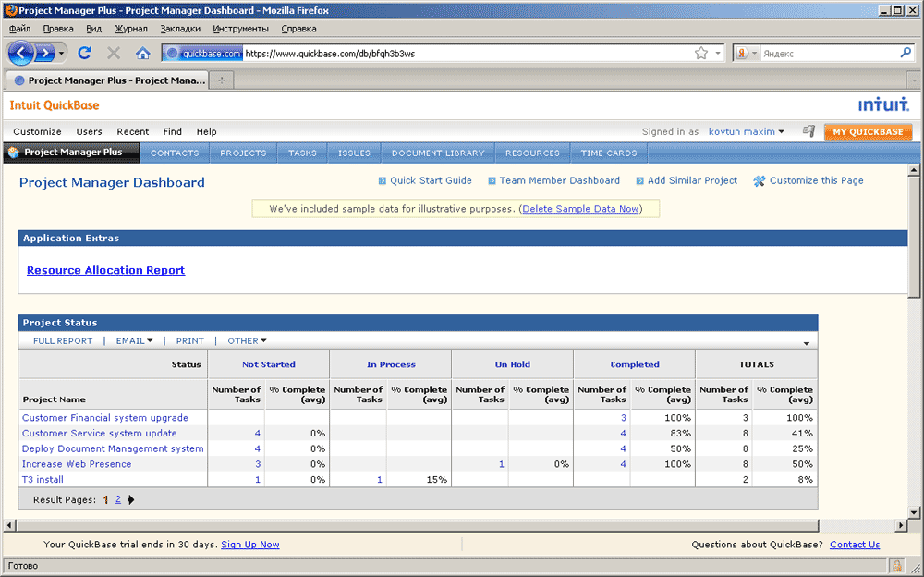Switch to the ISSUES tab
The width and height of the screenshot is (924, 577).
(x=354, y=153)
